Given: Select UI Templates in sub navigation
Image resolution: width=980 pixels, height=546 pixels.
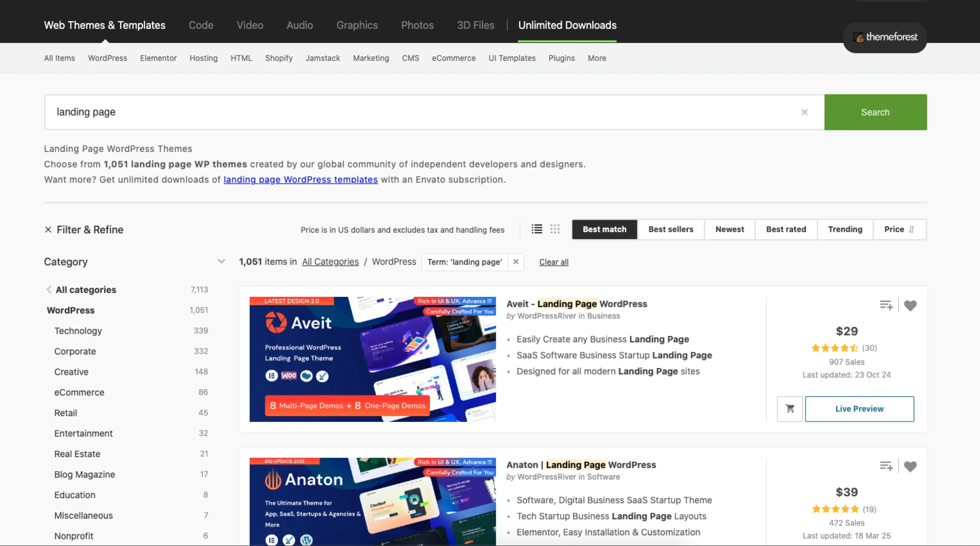Looking at the screenshot, I should point(512,58).
